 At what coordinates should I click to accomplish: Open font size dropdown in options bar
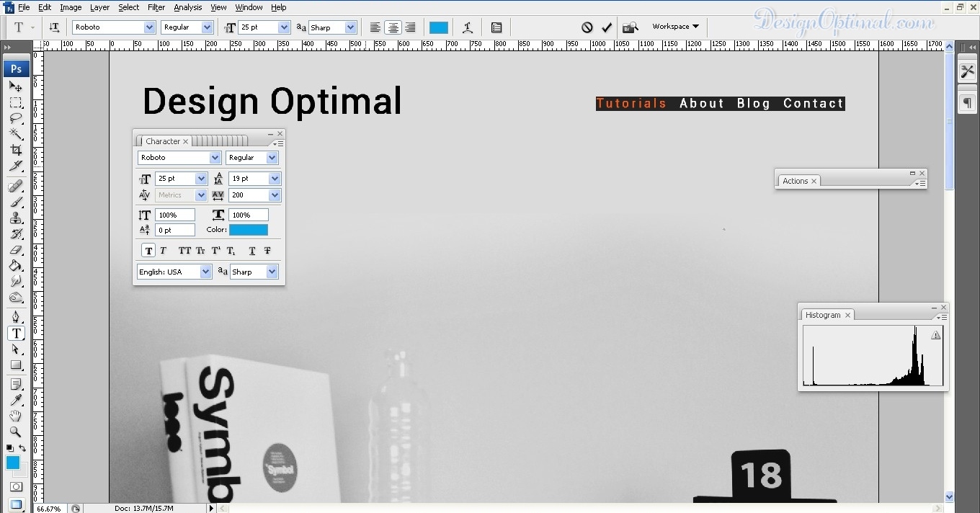(284, 27)
